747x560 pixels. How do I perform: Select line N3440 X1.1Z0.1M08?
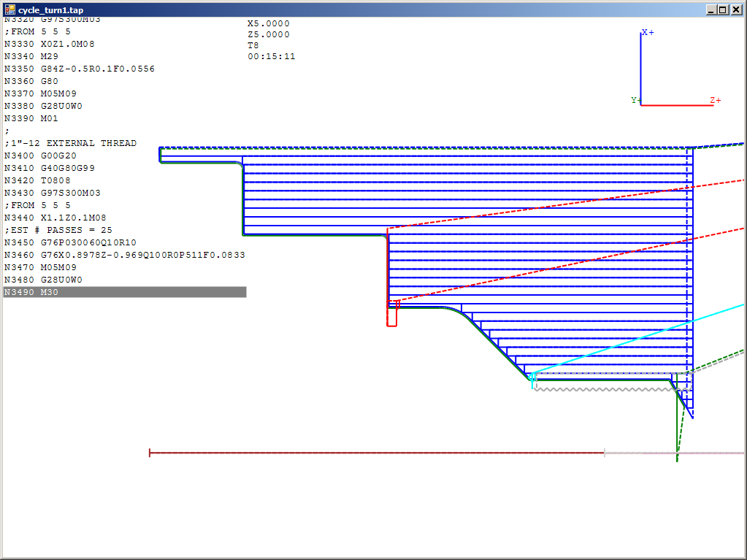point(55,218)
